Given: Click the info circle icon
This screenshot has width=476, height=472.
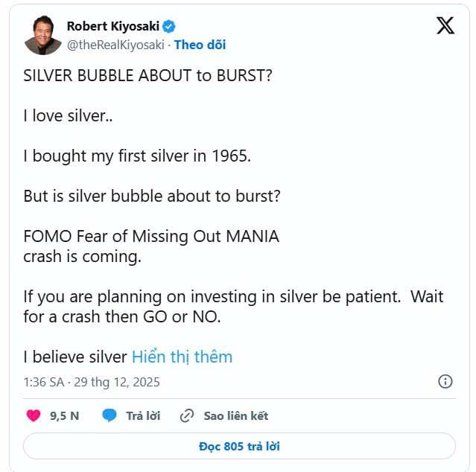Looking at the screenshot, I should point(445,381).
